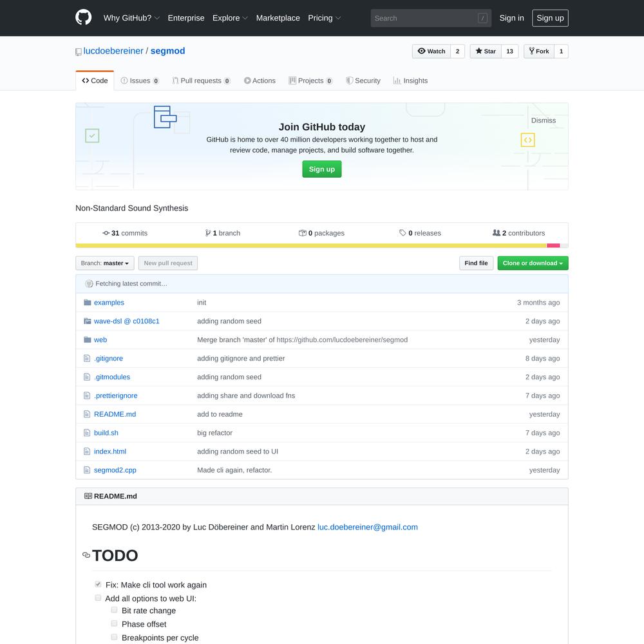Open the watchers count 2
This screenshot has width=644, height=644.
457,52
